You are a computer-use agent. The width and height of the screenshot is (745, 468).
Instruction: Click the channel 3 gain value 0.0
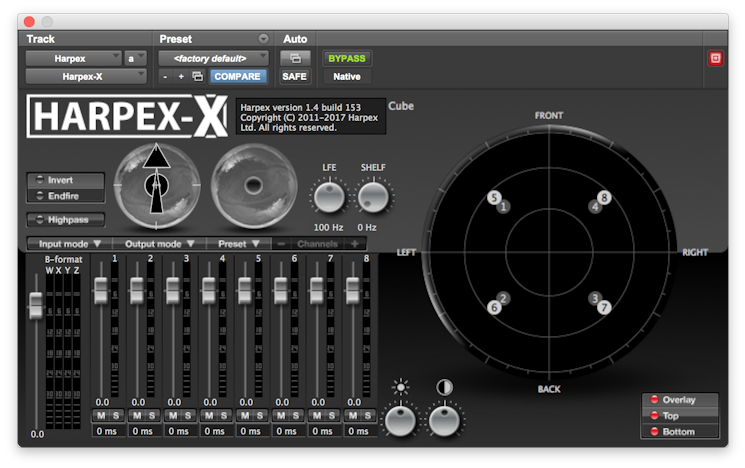point(174,402)
